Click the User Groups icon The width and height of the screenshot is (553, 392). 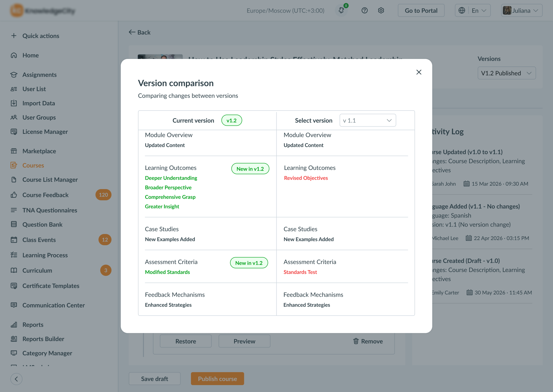14,117
